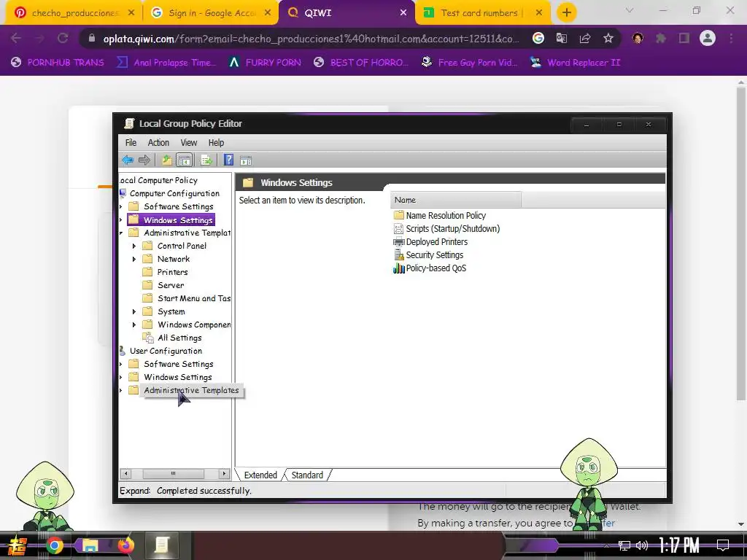Open Chrome tab search dropdown chevron
The height and width of the screenshot is (560, 747).
point(630,10)
